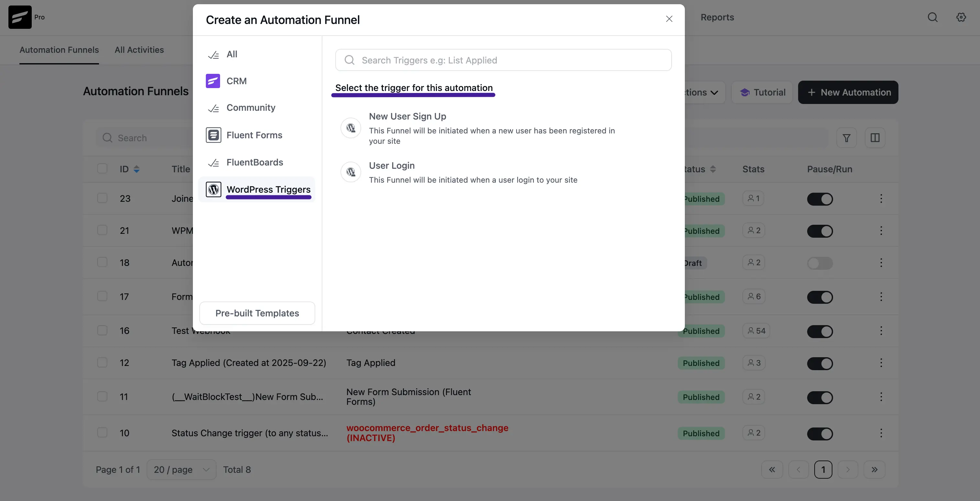Sort the table by ID column arrows

tap(137, 169)
